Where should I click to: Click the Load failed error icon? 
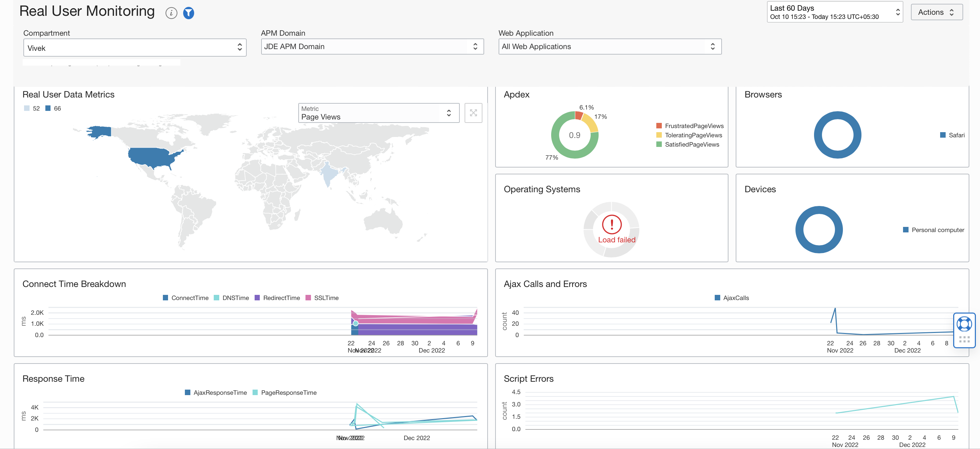point(611,225)
